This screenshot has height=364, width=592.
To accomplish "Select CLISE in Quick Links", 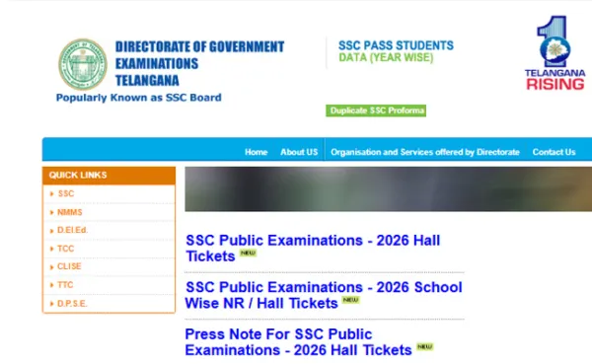I will 69,266.
